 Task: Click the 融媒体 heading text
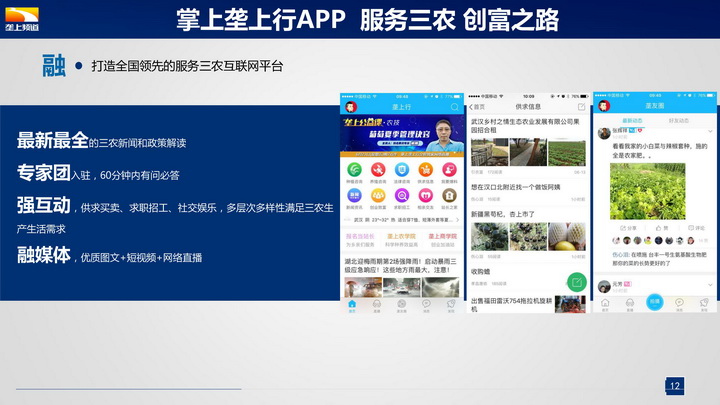pyautogui.click(x=44, y=255)
